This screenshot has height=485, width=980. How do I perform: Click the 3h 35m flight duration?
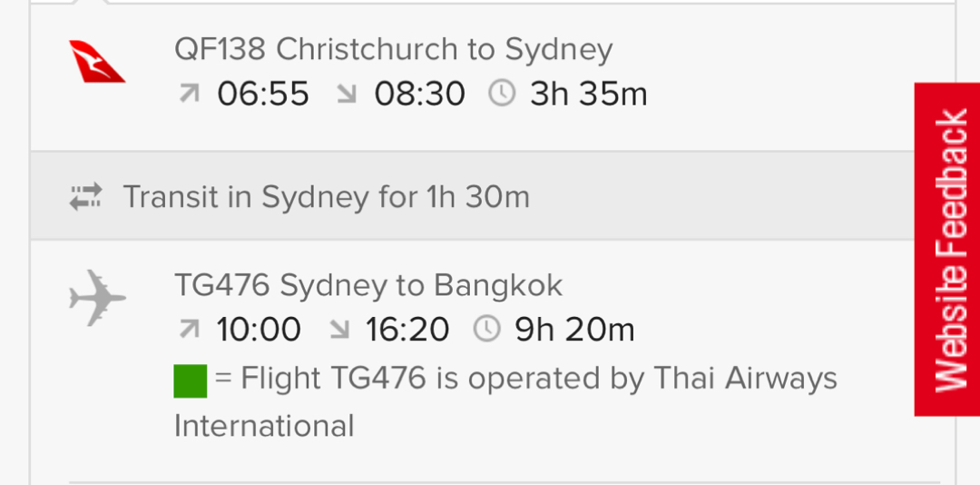[x=588, y=94]
